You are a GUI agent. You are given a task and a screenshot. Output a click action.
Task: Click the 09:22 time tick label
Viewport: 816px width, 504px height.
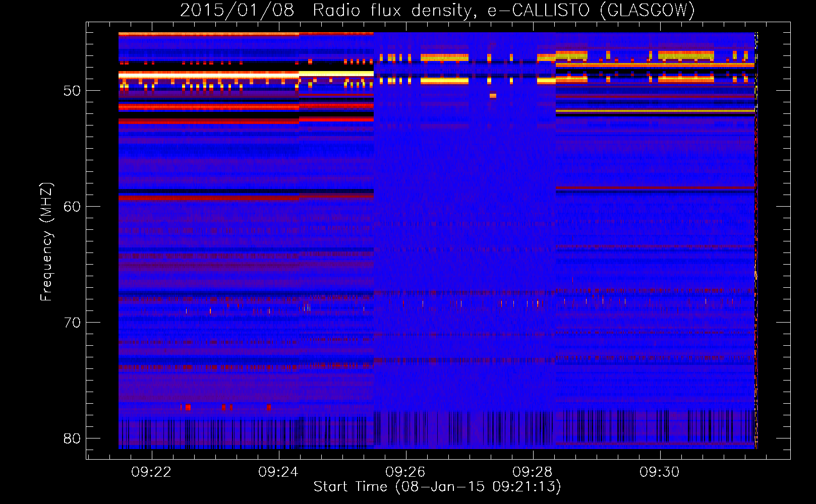(x=151, y=472)
